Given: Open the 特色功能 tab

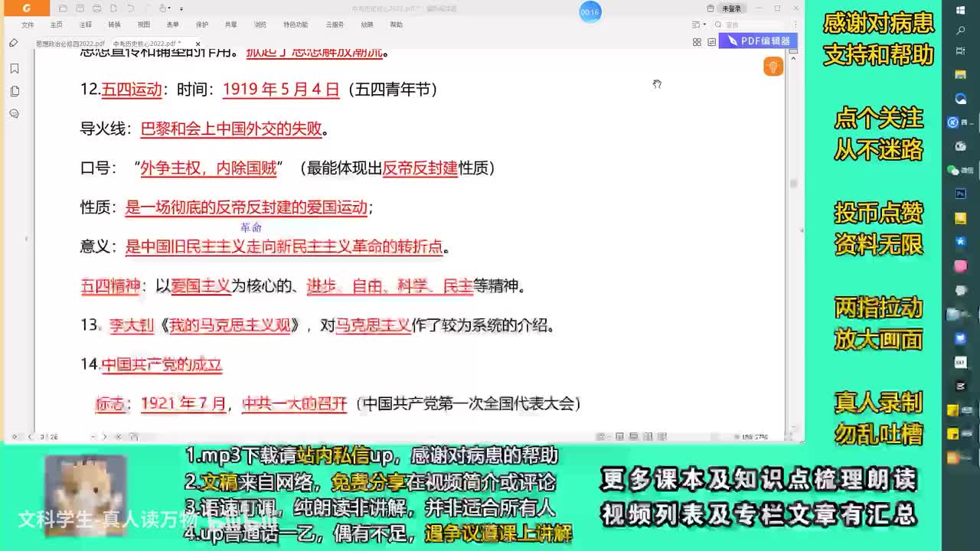Looking at the screenshot, I should point(295,24).
